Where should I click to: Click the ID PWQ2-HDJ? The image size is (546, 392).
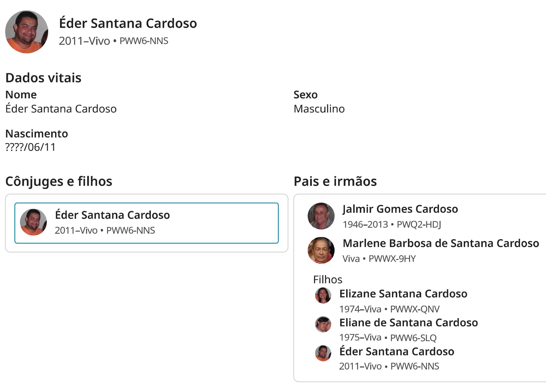419,225
